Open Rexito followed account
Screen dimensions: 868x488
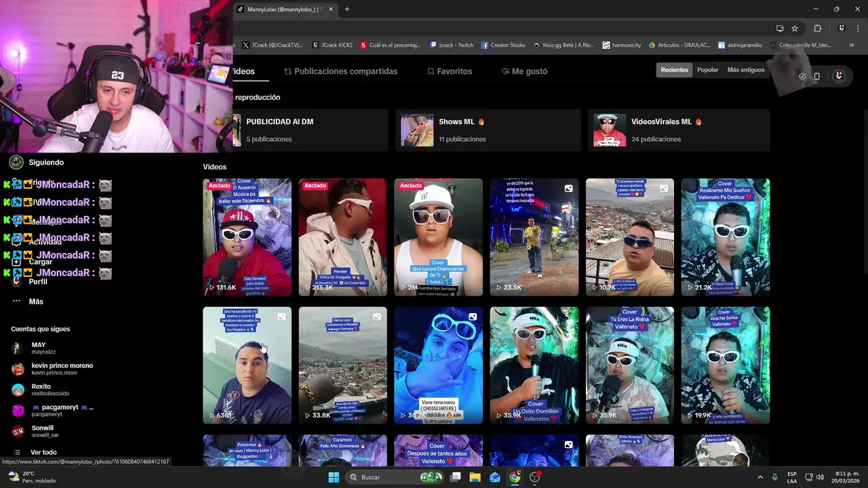[x=40, y=390]
